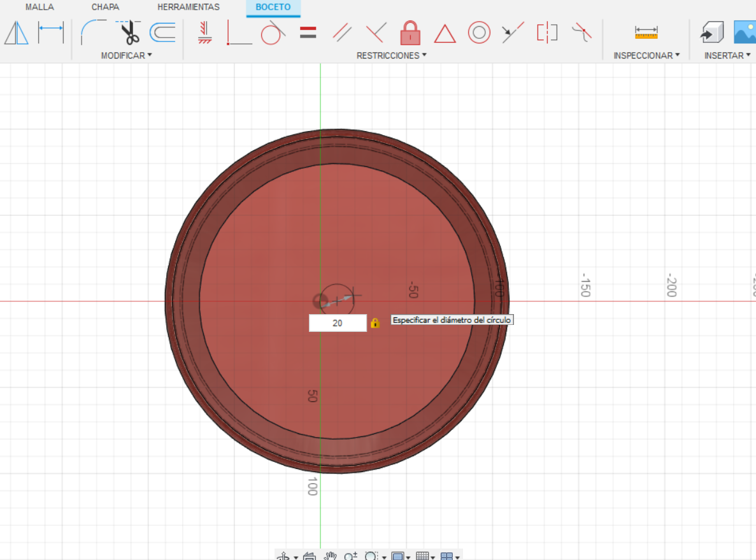Click the Viewports layout icon
Image resolution: width=756 pixels, height=560 pixels.
[x=447, y=556]
